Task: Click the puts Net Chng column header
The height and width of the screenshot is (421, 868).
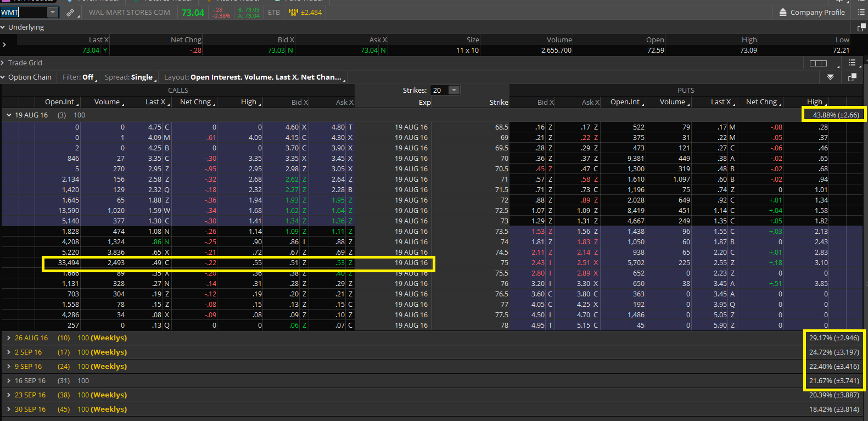Action: click(763, 102)
